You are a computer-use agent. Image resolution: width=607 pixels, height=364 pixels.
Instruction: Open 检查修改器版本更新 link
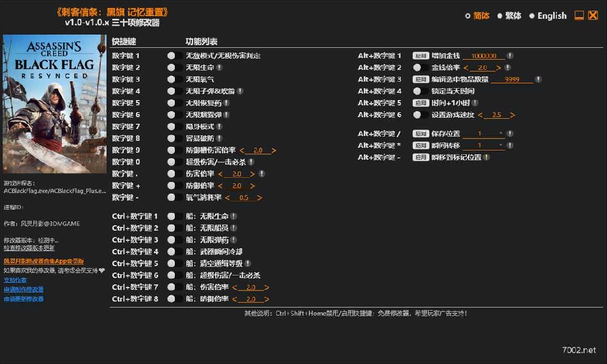click(x=29, y=248)
